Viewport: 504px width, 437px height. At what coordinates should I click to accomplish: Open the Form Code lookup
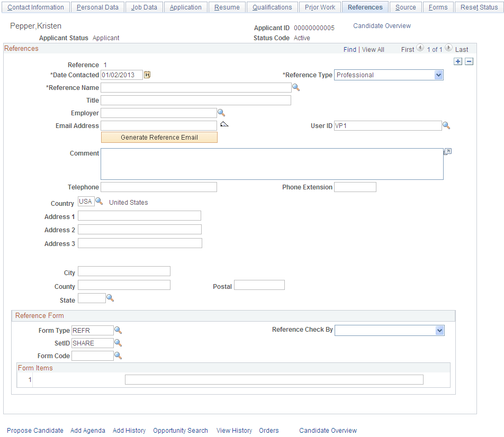118,356
